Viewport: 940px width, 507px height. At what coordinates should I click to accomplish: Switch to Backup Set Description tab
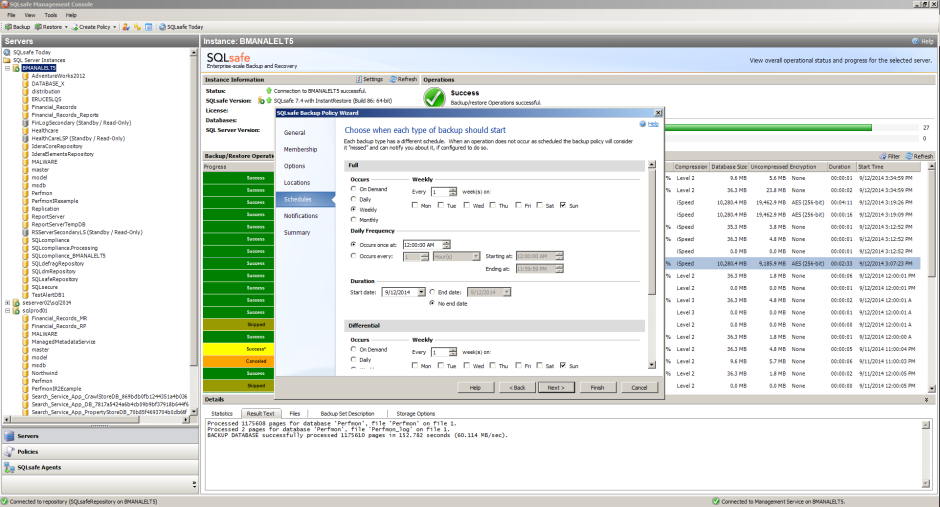click(x=347, y=414)
